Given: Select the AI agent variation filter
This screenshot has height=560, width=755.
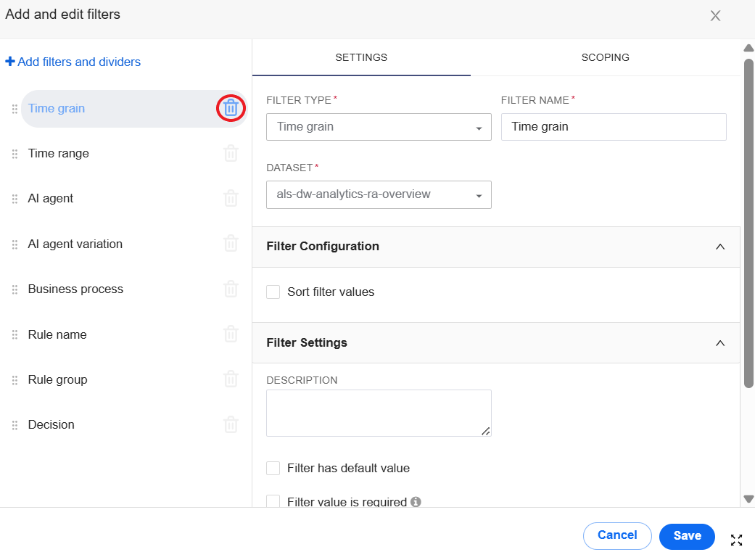Looking at the screenshot, I should point(75,244).
